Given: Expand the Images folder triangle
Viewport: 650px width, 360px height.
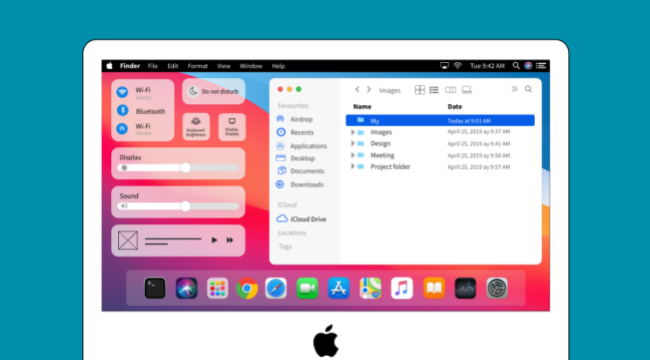Looking at the screenshot, I should click(x=353, y=132).
